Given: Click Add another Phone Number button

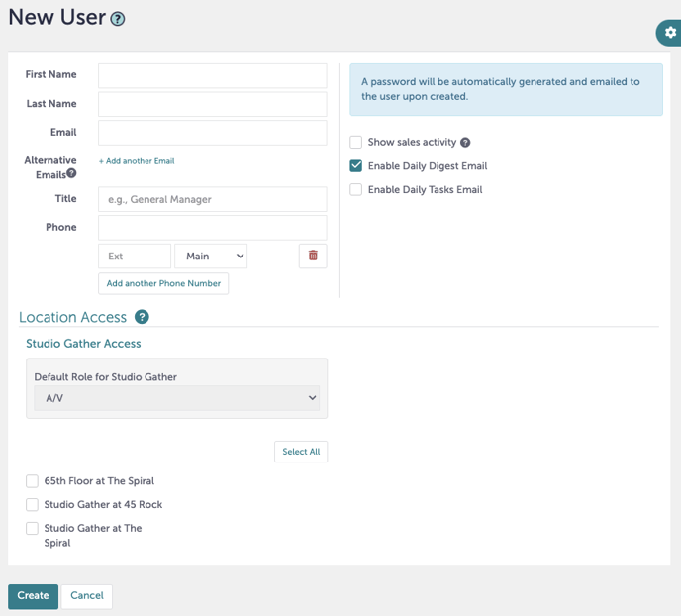Looking at the screenshot, I should pos(163,283).
